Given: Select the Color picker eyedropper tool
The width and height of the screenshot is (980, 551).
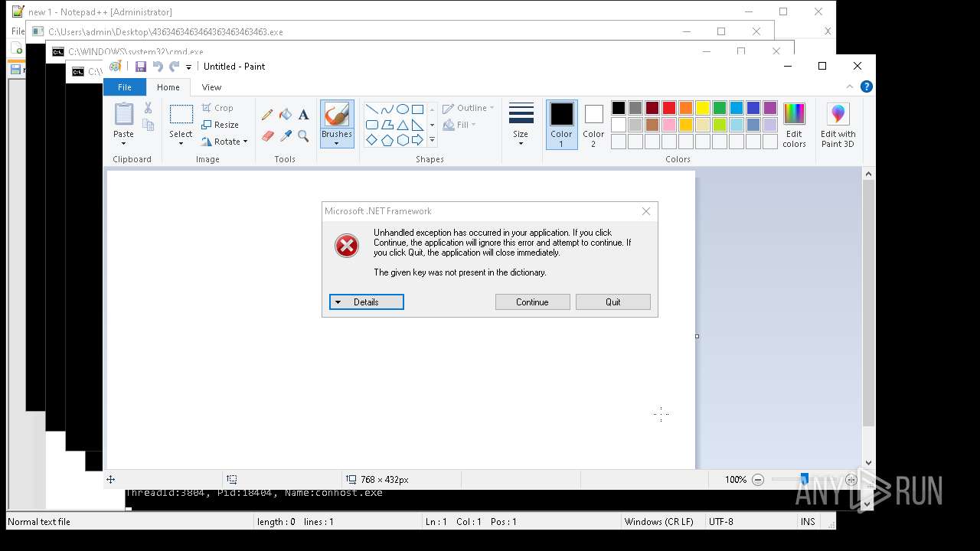Looking at the screenshot, I should tap(286, 136).
